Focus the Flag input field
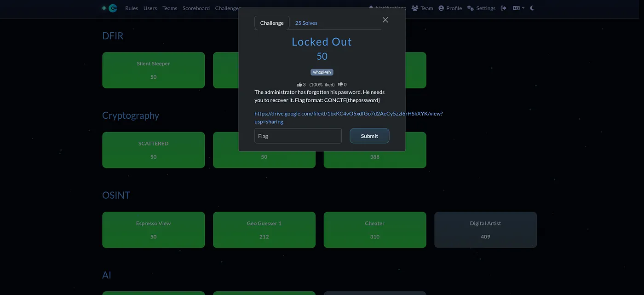The width and height of the screenshot is (644, 295). (x=298, y=136)
